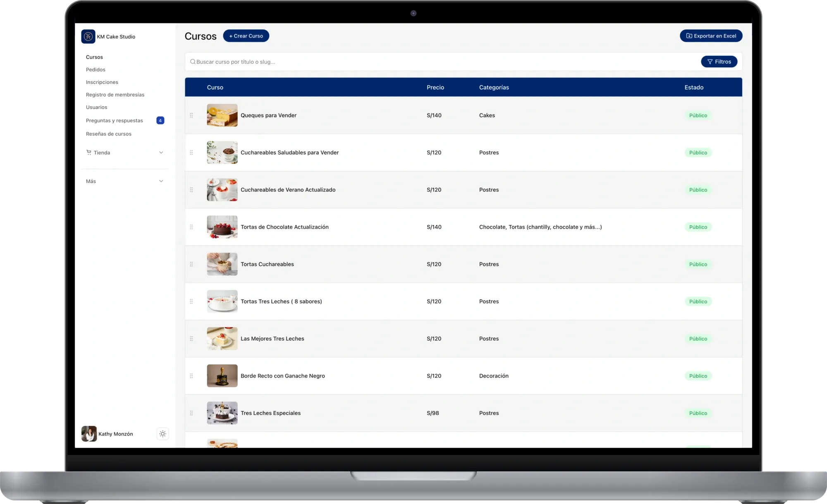Click the Crear Curso button
827x504 pixels.
[246, 36]
